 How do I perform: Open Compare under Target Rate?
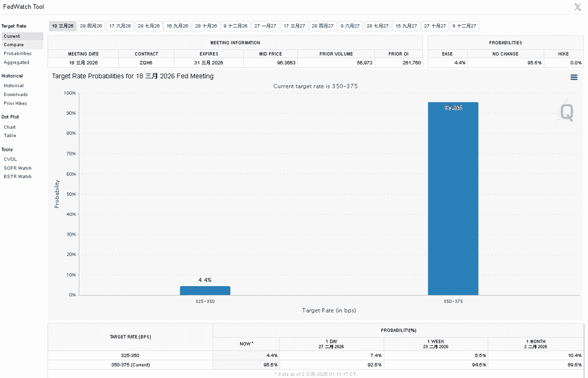click(22, 45)
